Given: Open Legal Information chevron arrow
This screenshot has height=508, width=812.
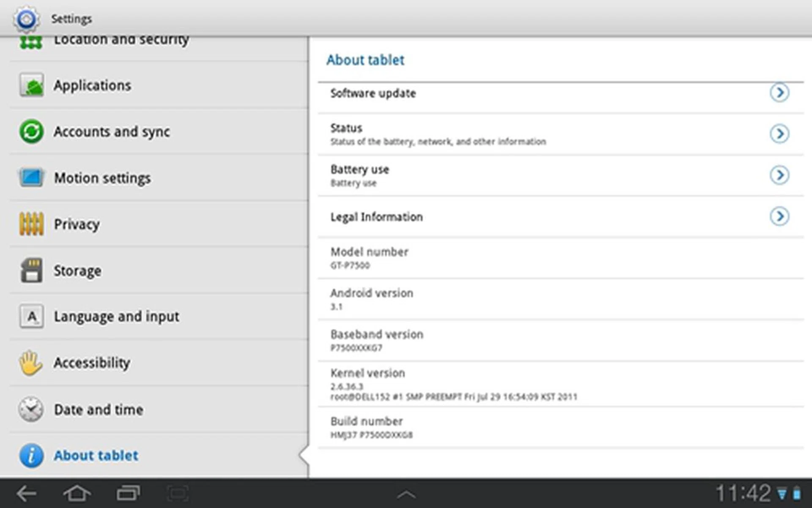Looking at the screenshot, I should (779, 216).
